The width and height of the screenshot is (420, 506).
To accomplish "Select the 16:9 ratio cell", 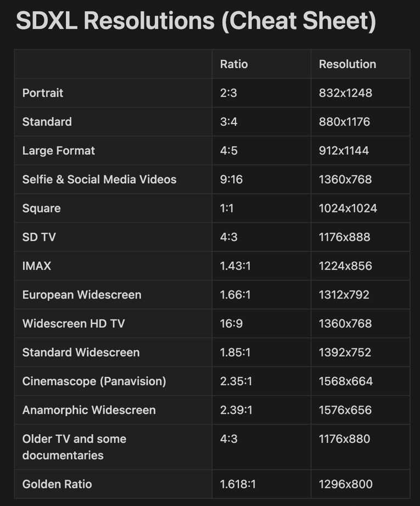I will [231, 324].
